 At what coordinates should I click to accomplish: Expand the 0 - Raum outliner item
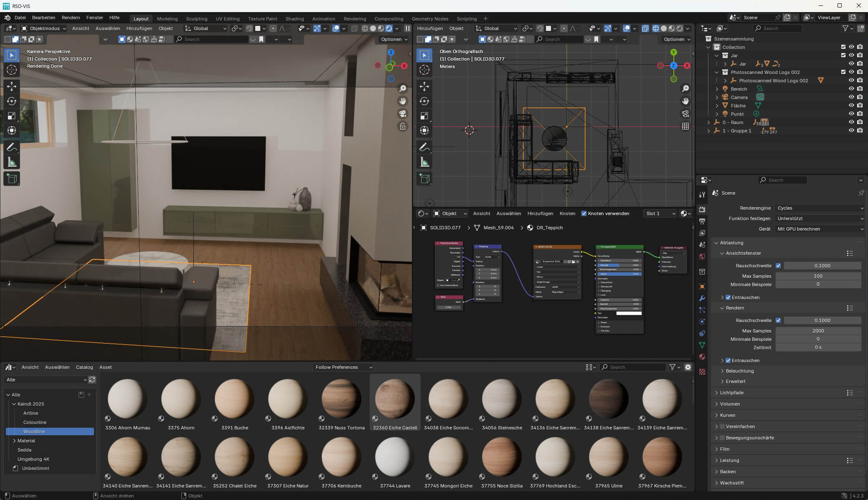[x=708, y=122]
